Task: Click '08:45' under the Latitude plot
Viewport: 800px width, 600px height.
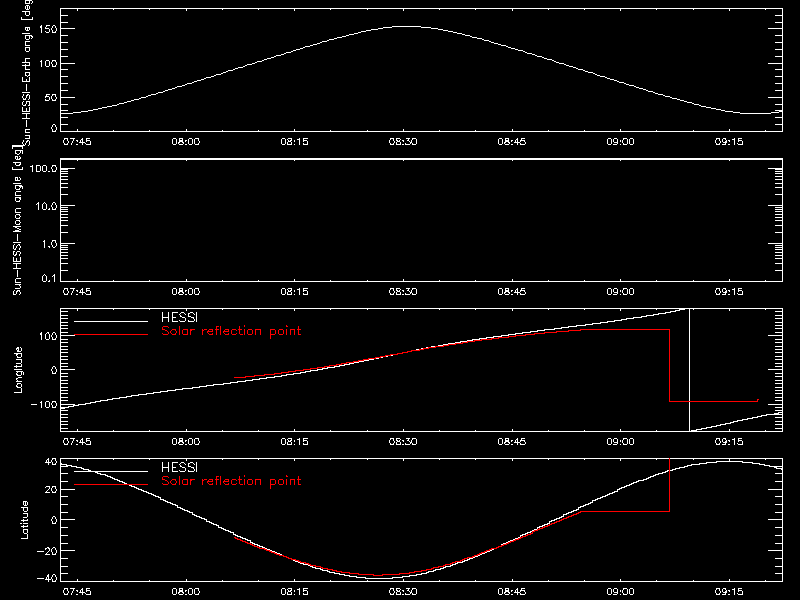Action: pyautogui.click(x=512, y=592)
